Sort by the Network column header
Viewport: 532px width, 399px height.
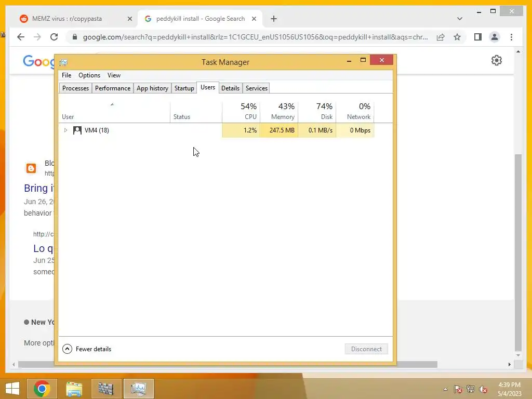(355, 112)
